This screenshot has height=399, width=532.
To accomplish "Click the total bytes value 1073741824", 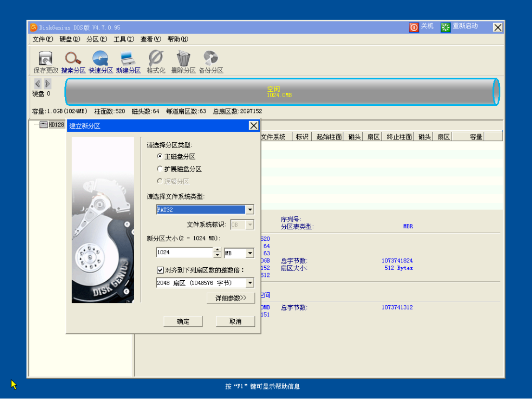I will pos(397,261).
